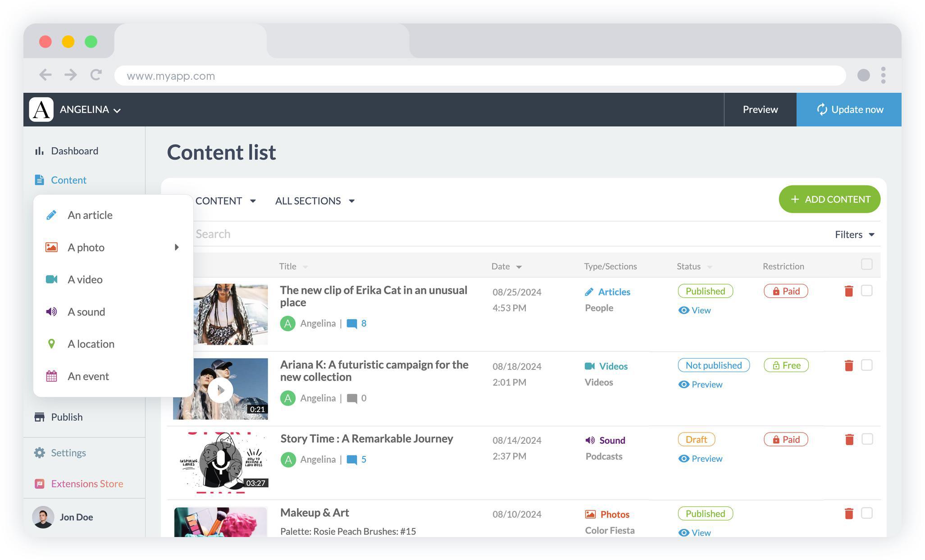Click the video content type icon
Viewport: 925px width, 560px height.
point(51,279)
